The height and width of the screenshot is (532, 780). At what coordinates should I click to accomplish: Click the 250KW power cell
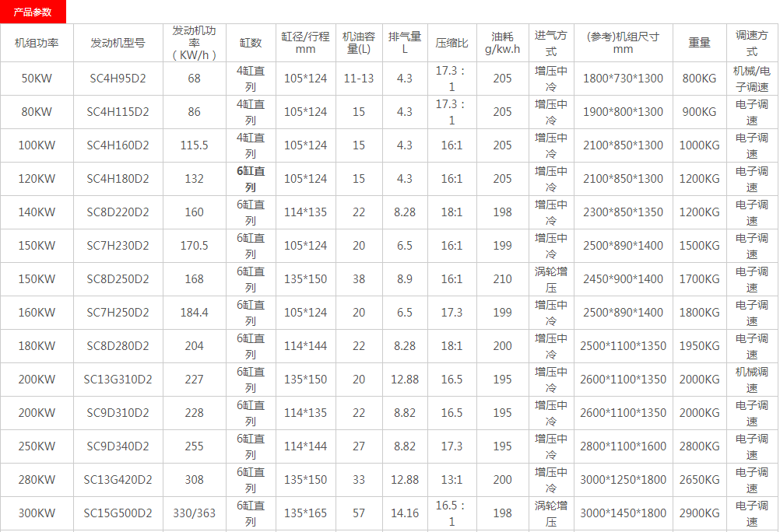37,446
